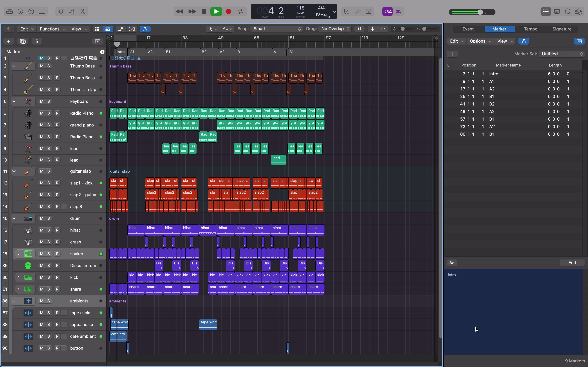Expand the keyboard track group
588x367 pixels.
(14, 101)
